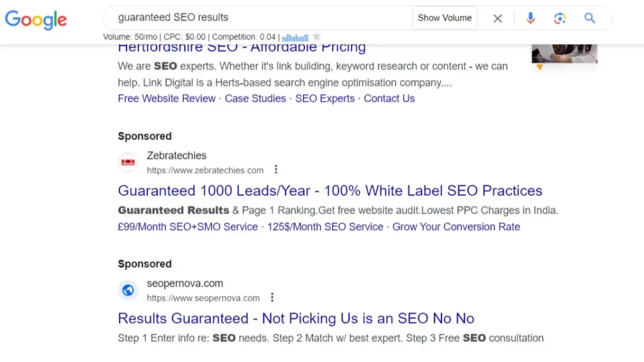The height and width of the screenshot is (362, 644).
Task: Clear the search query with X
Action: point(497,18)
